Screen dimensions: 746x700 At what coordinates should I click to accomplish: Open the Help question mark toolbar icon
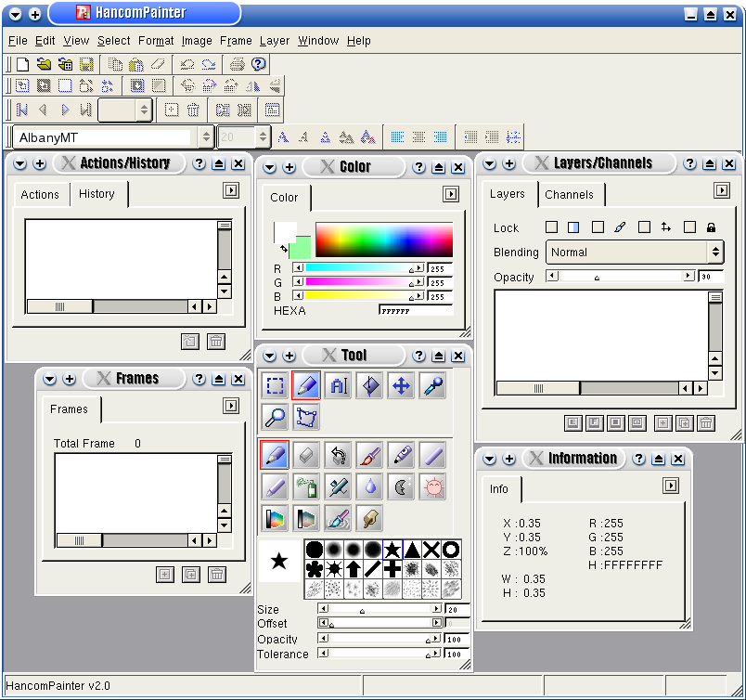point(258,64)
